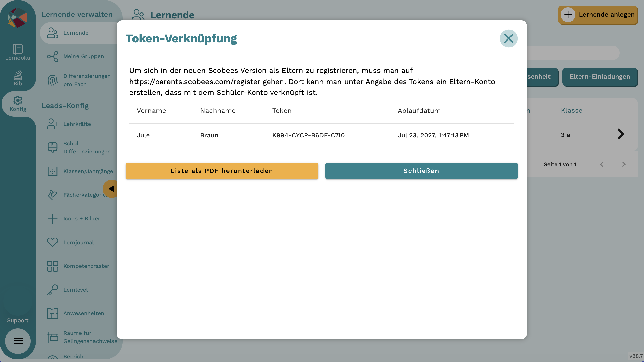
Task: Click the Lernende sidebar people icon
Action: (x=52, y=33)
